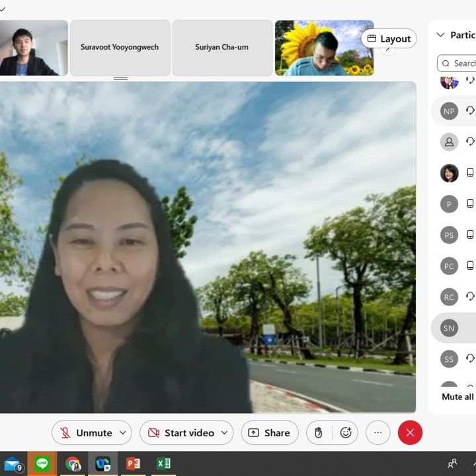Expand the Start video options arrow
This screenshot has height=476, width=476.
pyautogui.click(x=224, y=432)
